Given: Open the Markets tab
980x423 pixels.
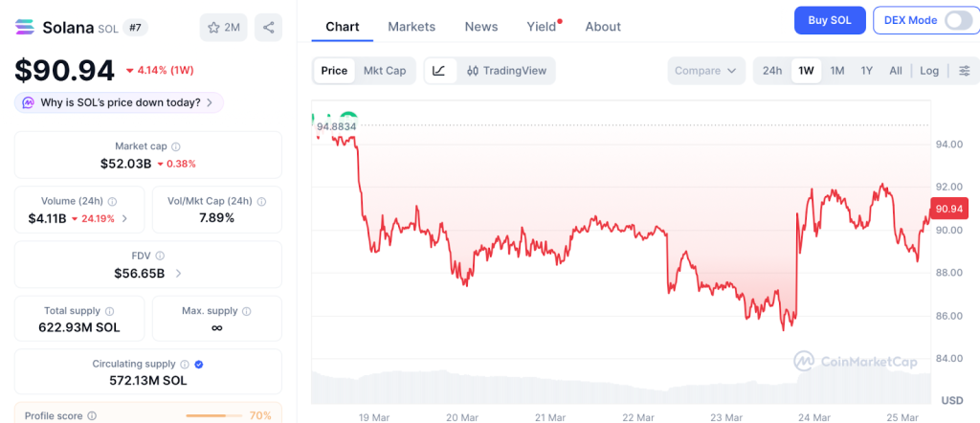Looking at the screenshot, I should pos(412,27).
